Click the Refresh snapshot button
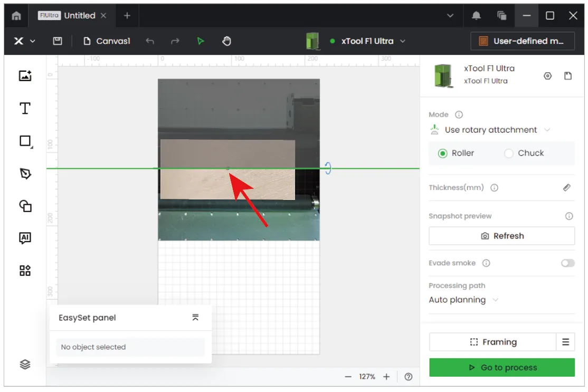 [x=502, y=236]
